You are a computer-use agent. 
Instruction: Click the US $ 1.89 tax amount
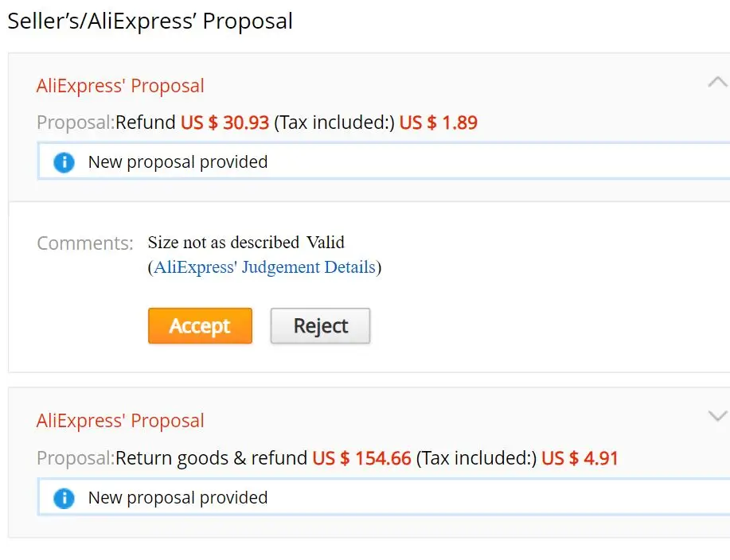(438, 122)
